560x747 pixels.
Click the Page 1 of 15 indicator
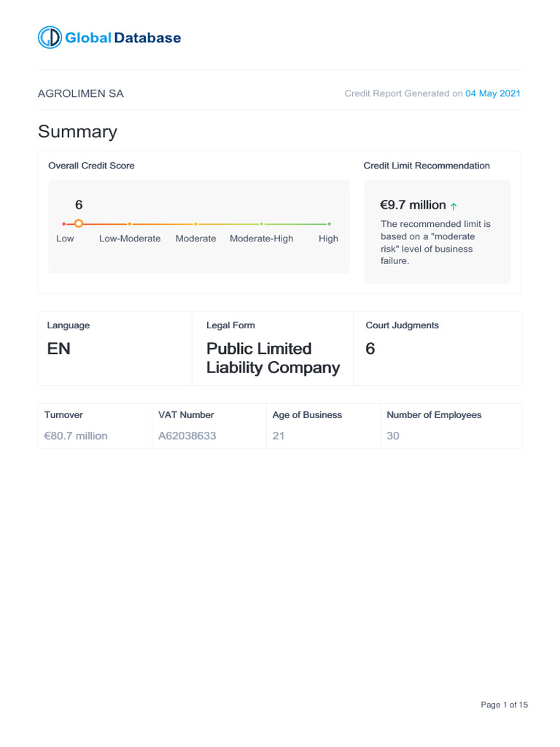point(504,705)
